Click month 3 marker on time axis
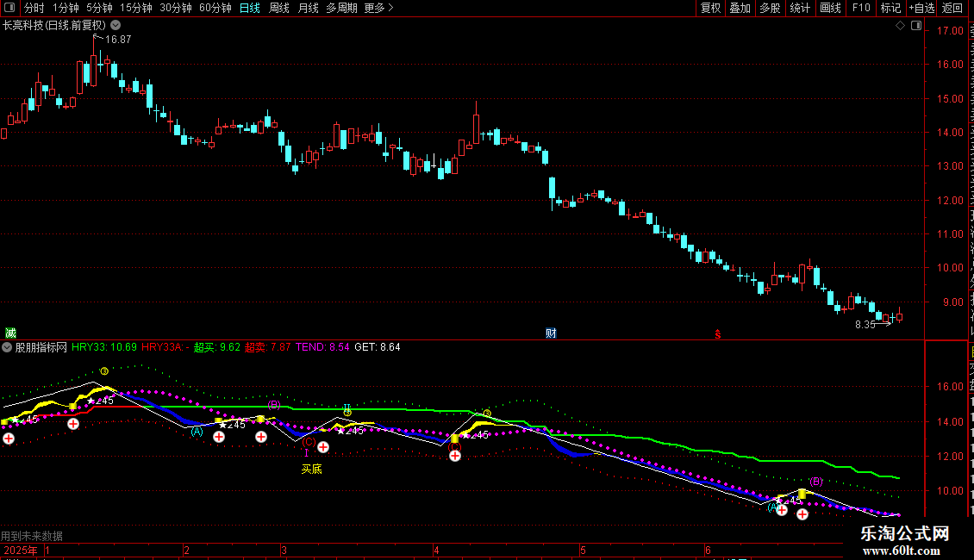 pyautogui.click(x=284, y=550)
